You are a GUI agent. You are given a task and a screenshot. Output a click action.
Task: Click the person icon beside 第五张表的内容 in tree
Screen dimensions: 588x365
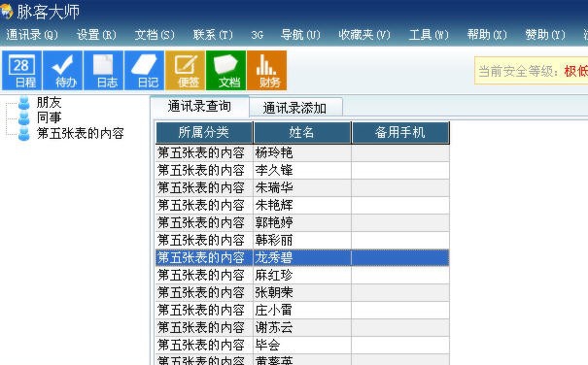pos(24,133)
